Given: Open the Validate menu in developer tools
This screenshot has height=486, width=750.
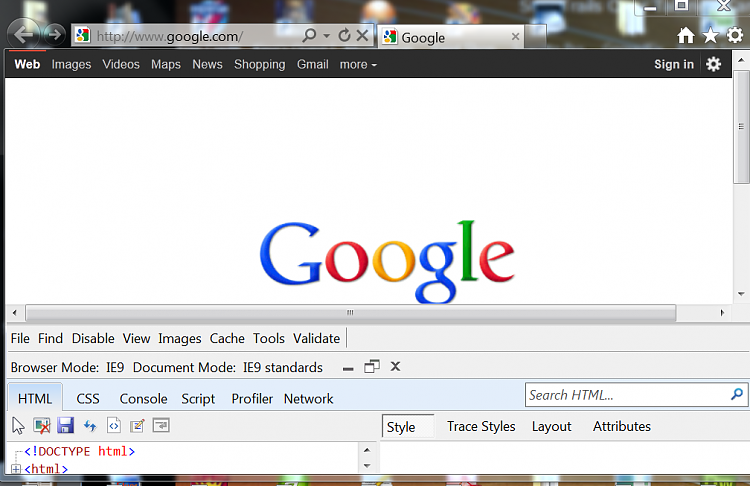Looking at the screenshot, I should (317, 339).
